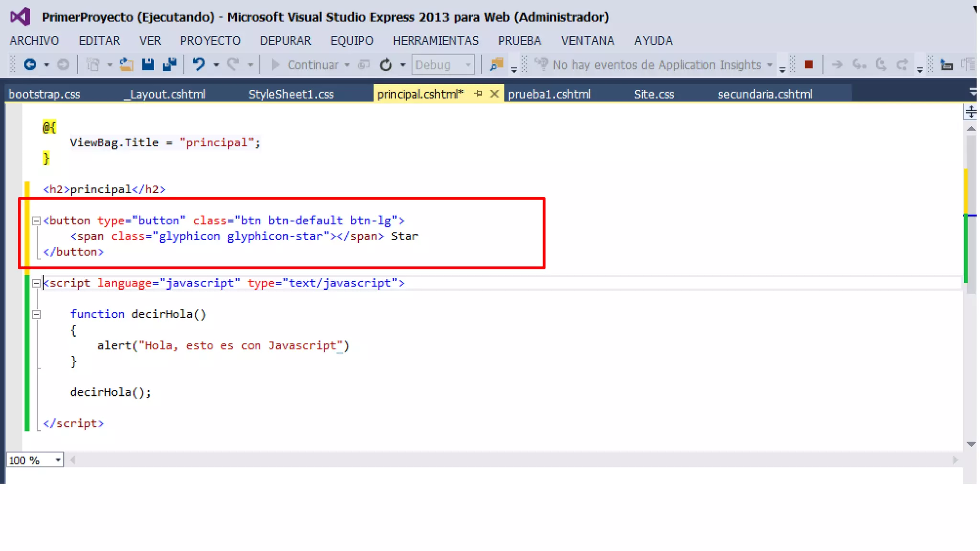Click the Open File folder icon
Image resolution: width=980 pixels, height=551 pixels.
[126, 65]
